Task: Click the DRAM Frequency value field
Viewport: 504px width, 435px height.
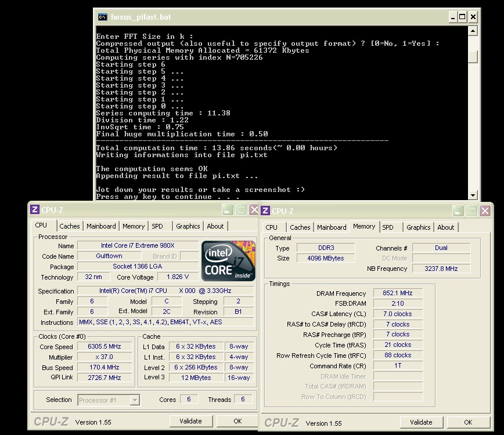Action: click(398, 293)
